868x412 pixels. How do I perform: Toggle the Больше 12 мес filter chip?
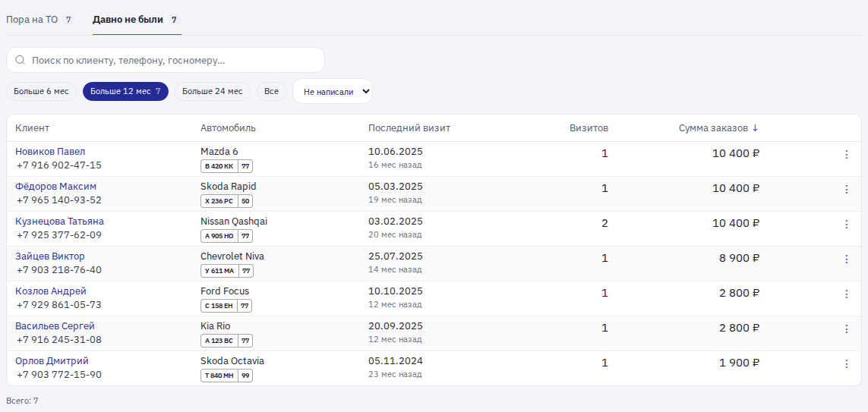tap(125, 91)
